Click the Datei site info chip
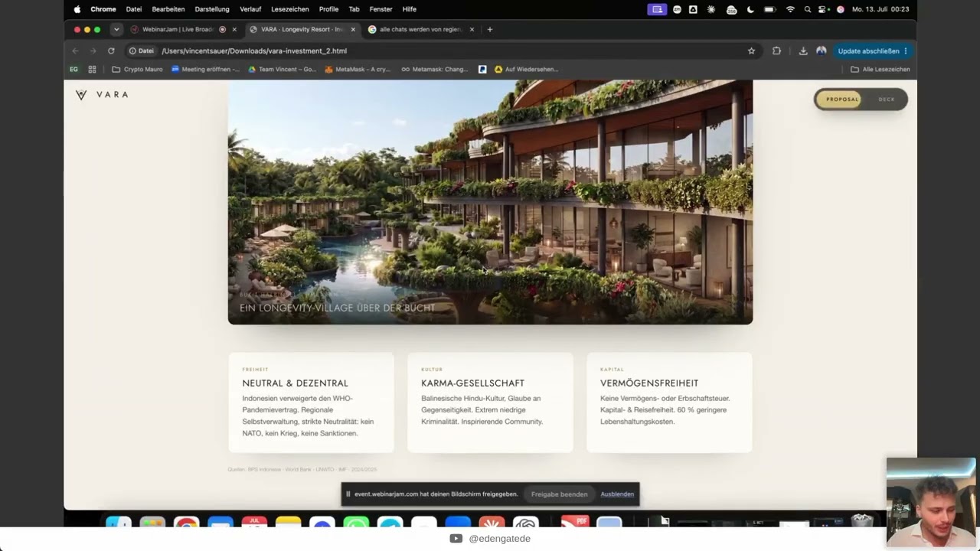This screenshot has width=980, height=551. pyautogui.click(x=142, y=51)
